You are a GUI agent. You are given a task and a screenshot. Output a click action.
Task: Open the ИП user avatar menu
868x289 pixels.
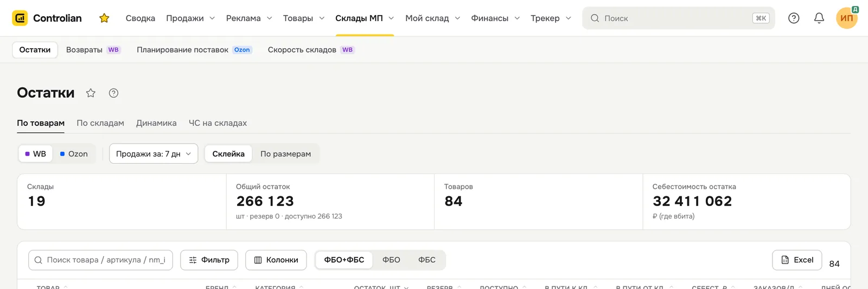847,18
